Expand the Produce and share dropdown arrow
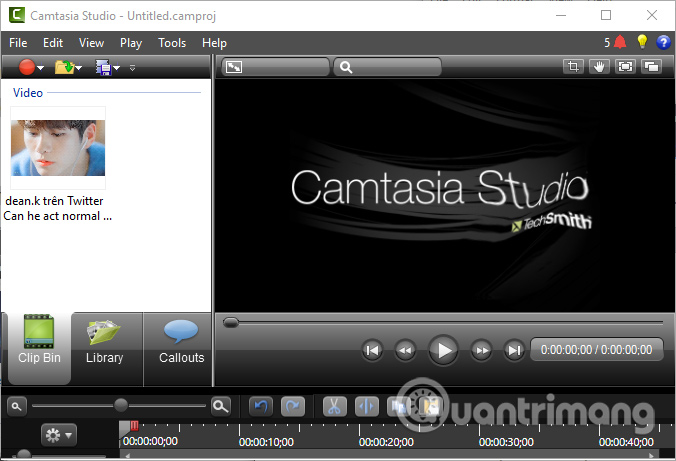This screenshot has height=461, width=676. pyautogui.click(x=116, y=68)
